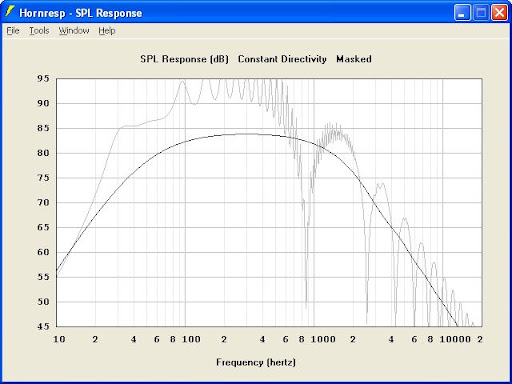Click the 100 frequency axis label
Viewport: 512px width, 384px height.
[191, 339]
